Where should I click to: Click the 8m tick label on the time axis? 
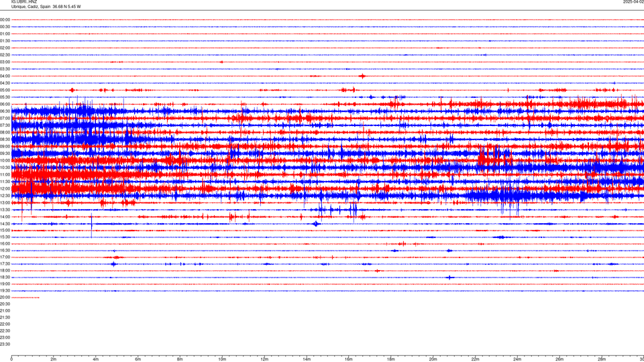tap(180, 359)
